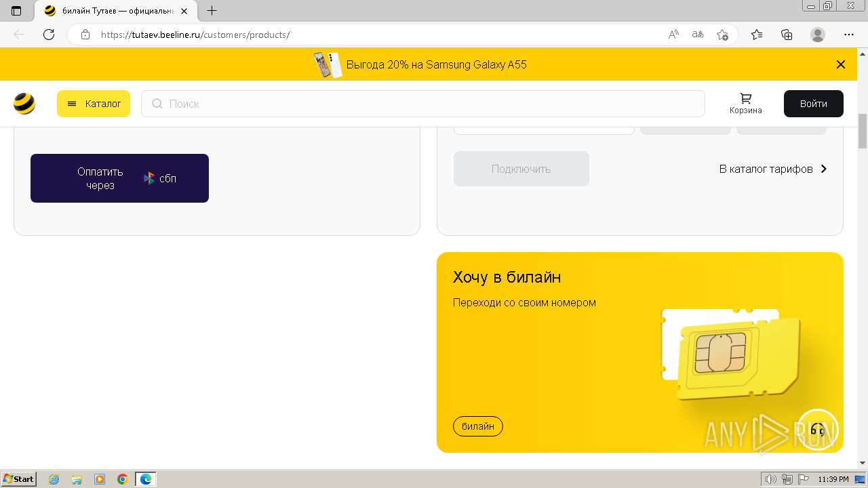Add this page to favorites
The image size is (868, 488).
tap(722, 35)
